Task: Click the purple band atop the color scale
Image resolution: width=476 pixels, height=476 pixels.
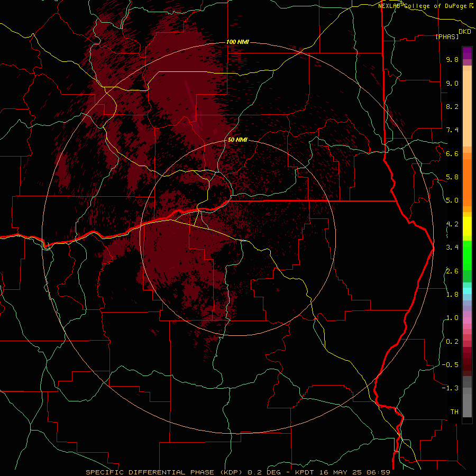Action: [x=467, y=53]
